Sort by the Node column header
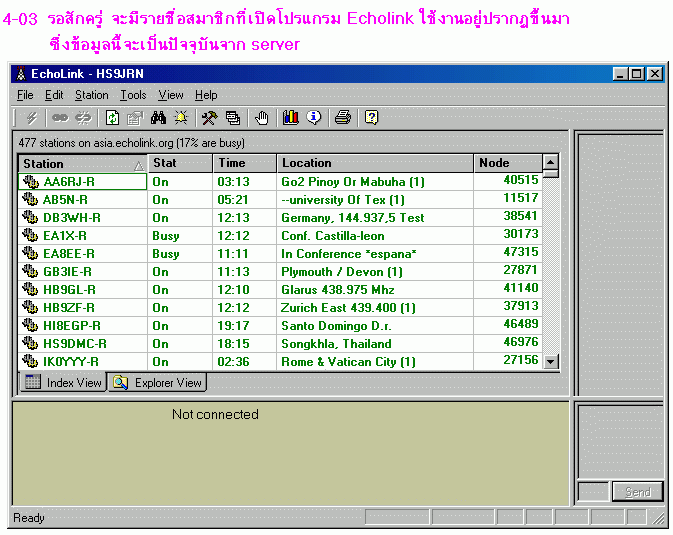Image resolution: width=673 pixels, height=535 pixels. click(508, 163)
